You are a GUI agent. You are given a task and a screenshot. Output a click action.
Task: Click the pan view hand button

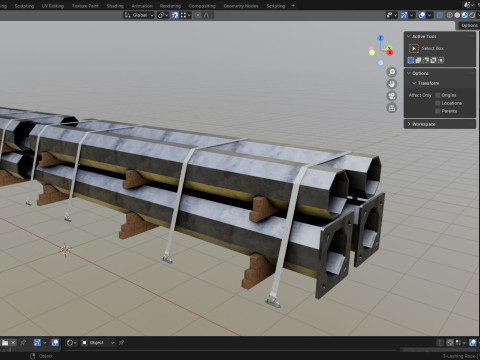pyautogui.click(x=392, y=84)
